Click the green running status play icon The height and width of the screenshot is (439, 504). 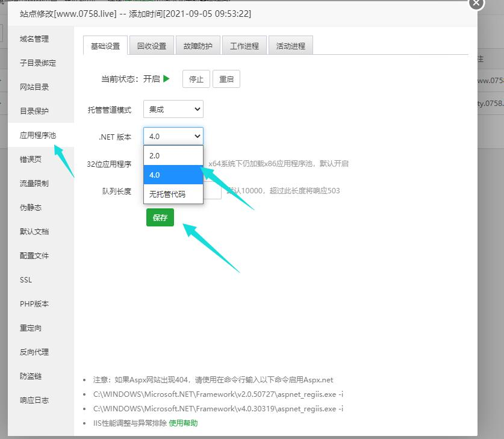(x=167, y=78)
